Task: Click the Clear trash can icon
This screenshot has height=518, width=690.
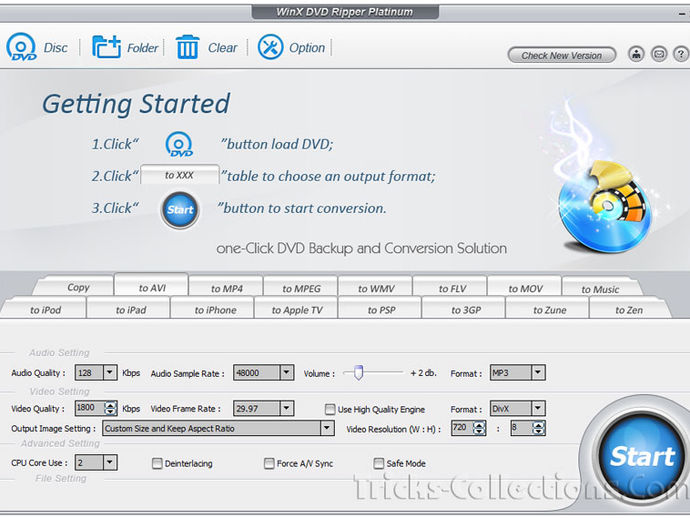Action: [x=187, y=47]
